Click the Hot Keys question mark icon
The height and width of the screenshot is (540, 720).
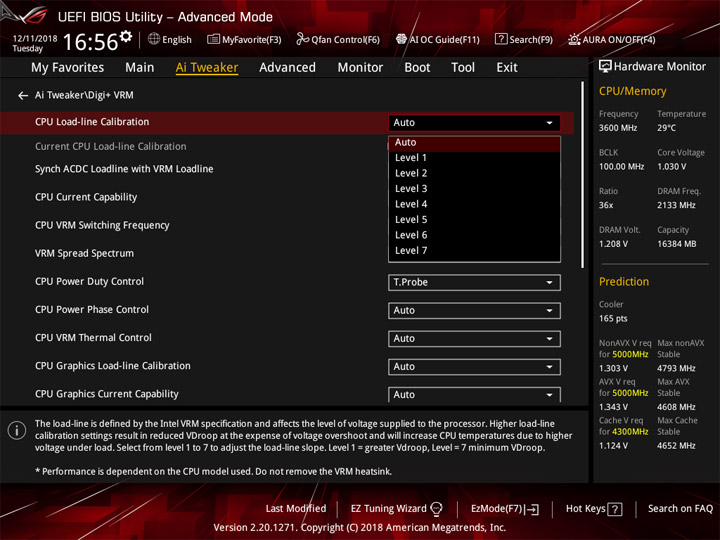click(614, 509)
